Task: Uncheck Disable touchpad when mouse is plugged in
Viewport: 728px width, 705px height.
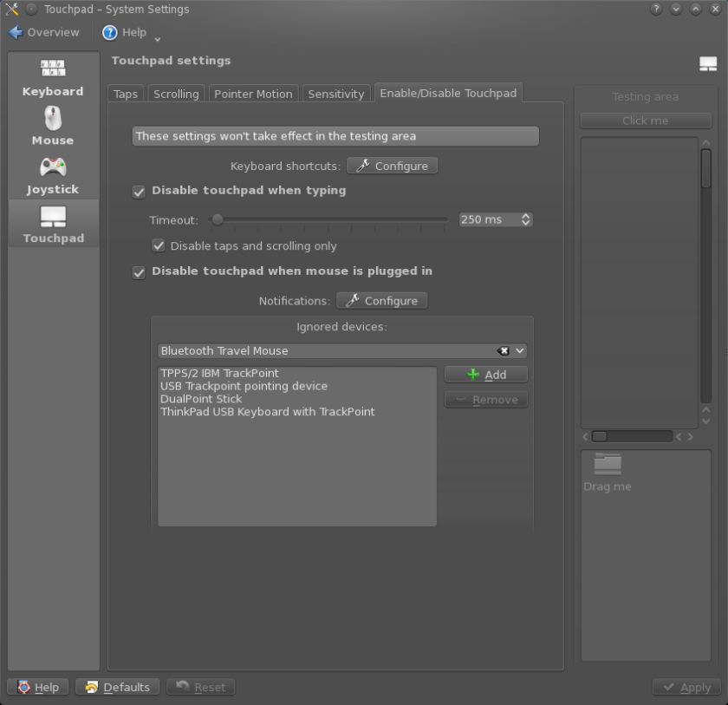Action: click(139, 272)
